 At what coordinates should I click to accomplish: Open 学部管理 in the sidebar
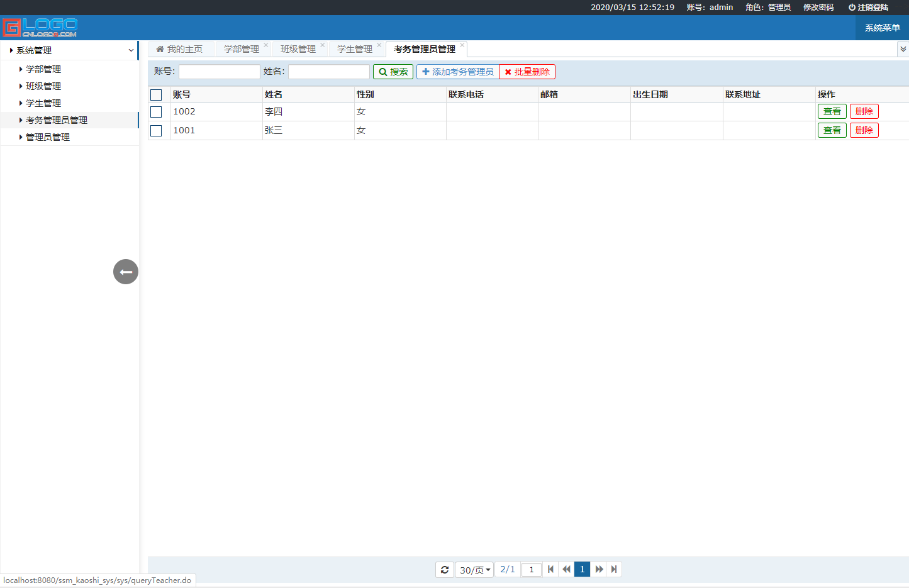coord(43,69)
